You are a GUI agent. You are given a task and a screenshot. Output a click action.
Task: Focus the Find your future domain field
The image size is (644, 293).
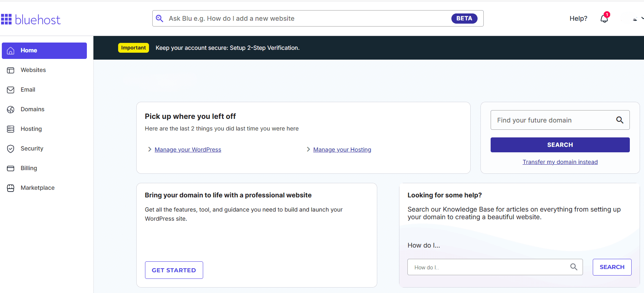[x=560, y=120]
